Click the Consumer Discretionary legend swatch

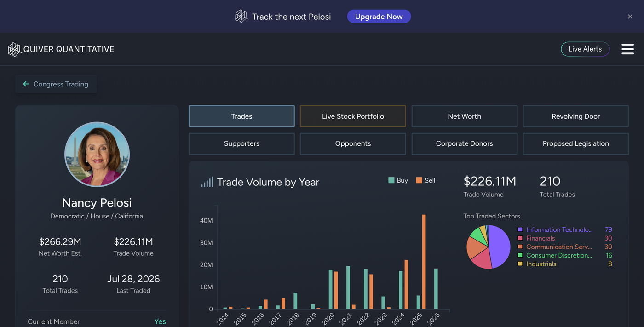pyautogui.click(x=520, y=255)
